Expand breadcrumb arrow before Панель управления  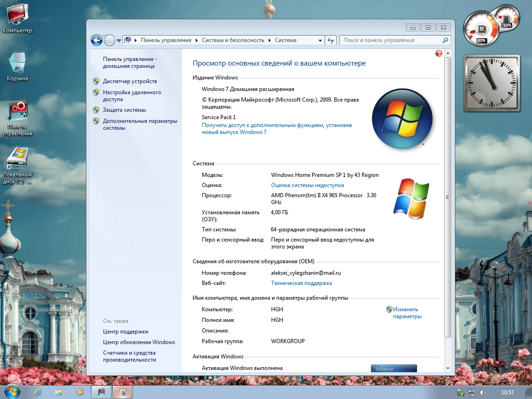[136, 40]
